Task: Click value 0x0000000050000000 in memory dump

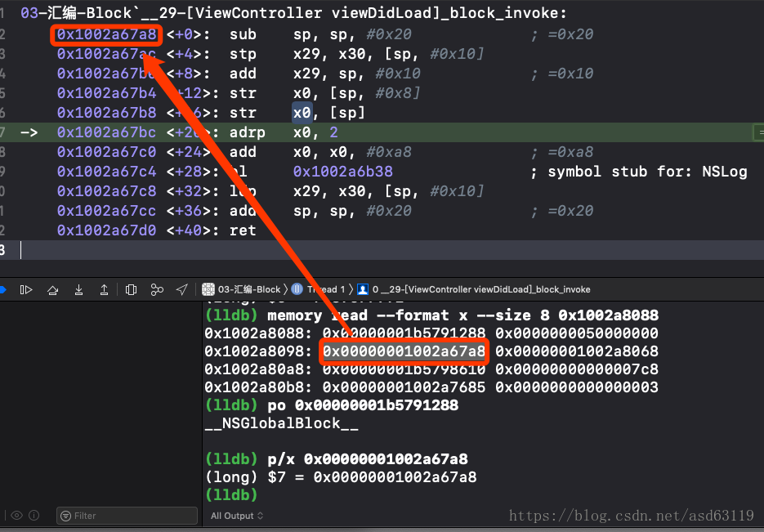Action: 577,333
